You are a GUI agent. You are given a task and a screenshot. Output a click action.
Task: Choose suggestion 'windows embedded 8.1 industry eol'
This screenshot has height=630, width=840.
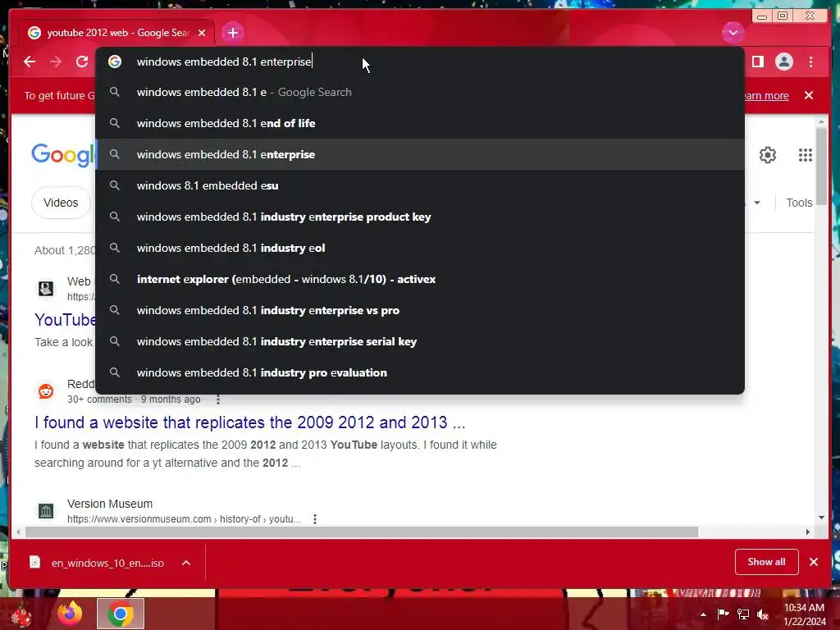(x=420, y=248)
